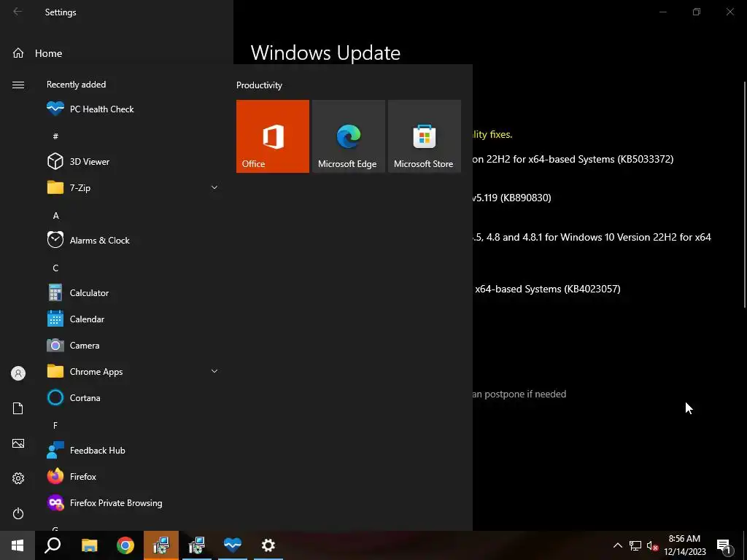Switch to Settings gear taskbar icon

[268, 545]
